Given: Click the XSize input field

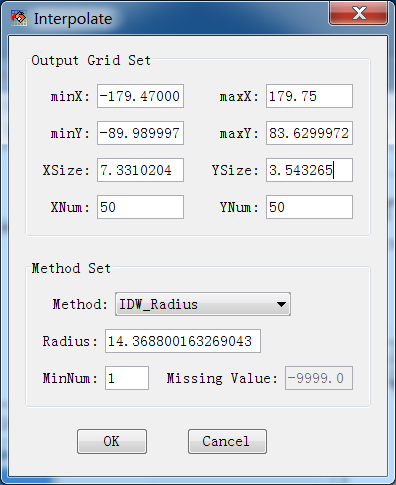Looking at the screenshot, I should click(140, 170).
